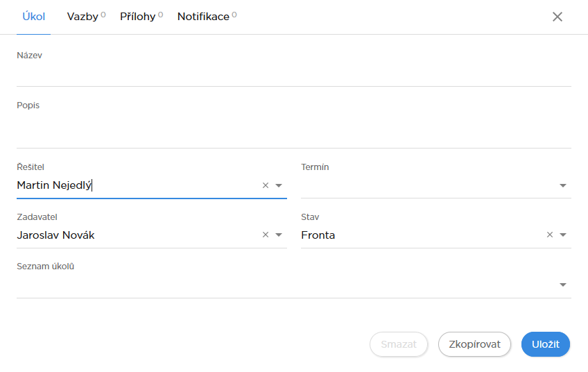The width and height of the screenshot is (588, 372).
Task: Click the Smazat button
Action: pyautogui.click(x=399, y=344)
